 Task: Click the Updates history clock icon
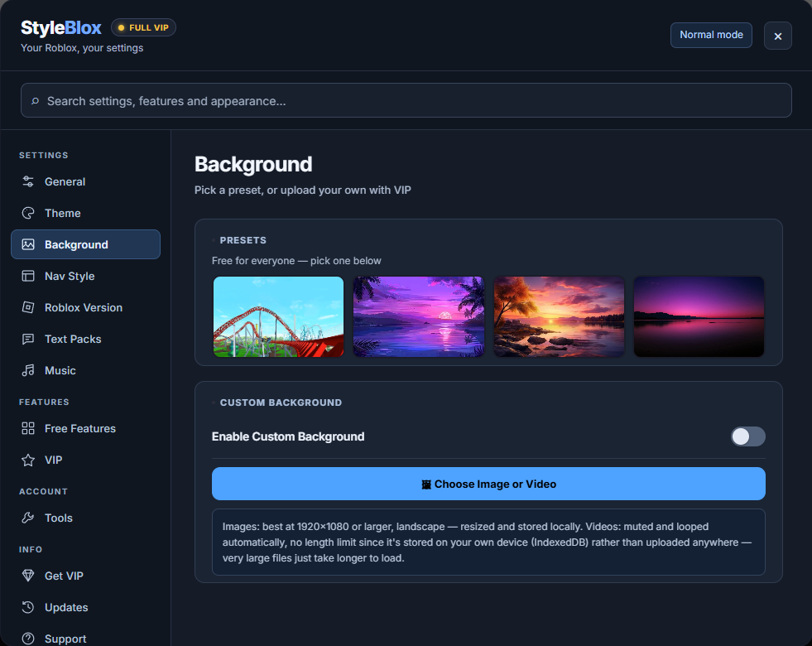click(x=28, y=607)
